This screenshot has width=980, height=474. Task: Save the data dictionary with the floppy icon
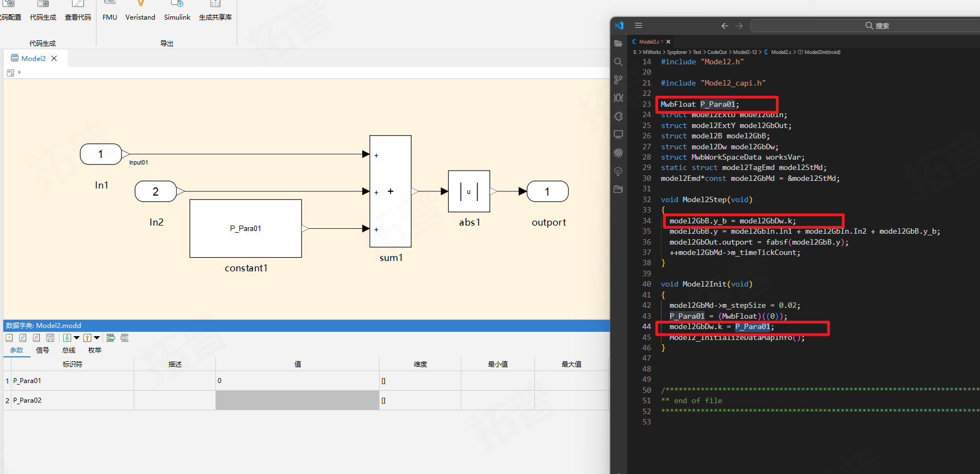50,338
